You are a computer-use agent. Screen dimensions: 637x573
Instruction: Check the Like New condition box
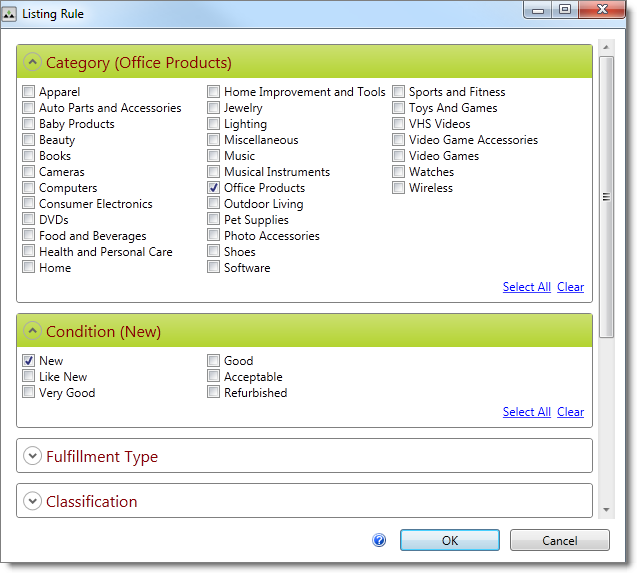29,377
